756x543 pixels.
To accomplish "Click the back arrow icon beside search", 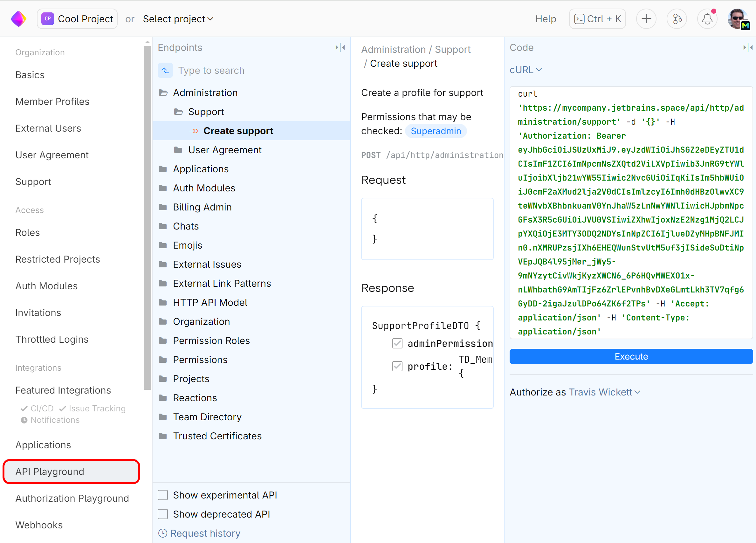I will (165, 70).
